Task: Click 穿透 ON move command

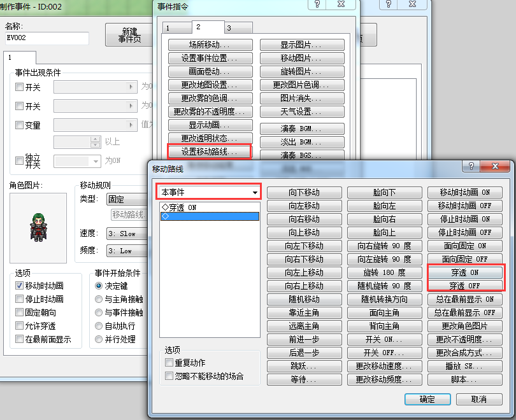Action: (x=464, y=272)
